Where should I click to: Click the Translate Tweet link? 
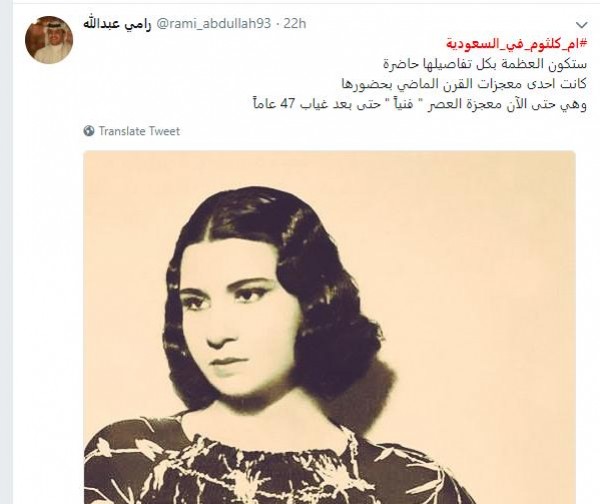pos(139,131)
